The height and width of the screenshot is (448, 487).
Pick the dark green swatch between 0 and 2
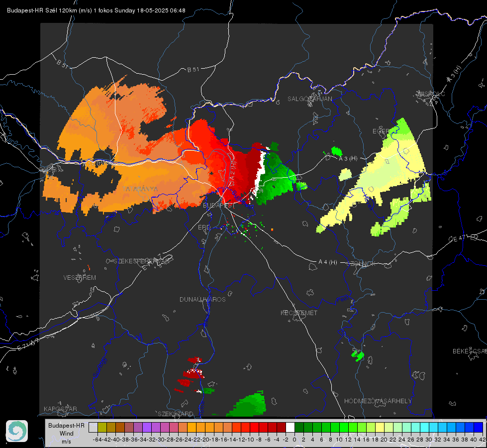[299, 427]
